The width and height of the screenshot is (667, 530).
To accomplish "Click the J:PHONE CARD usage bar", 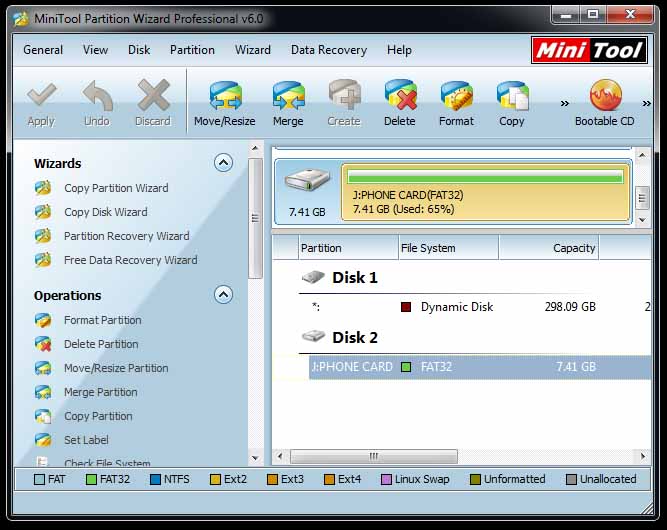I will tap(485, 176).
